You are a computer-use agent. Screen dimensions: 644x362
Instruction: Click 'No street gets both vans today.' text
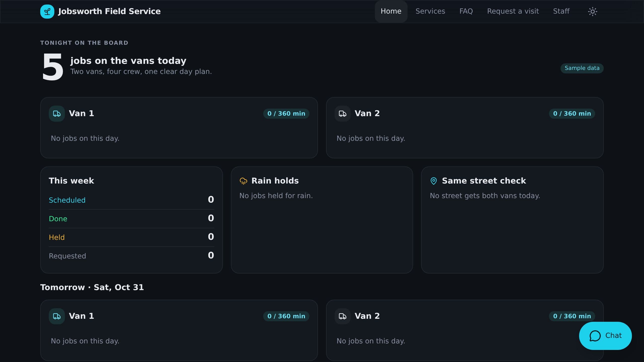click(x=485, y=196)
